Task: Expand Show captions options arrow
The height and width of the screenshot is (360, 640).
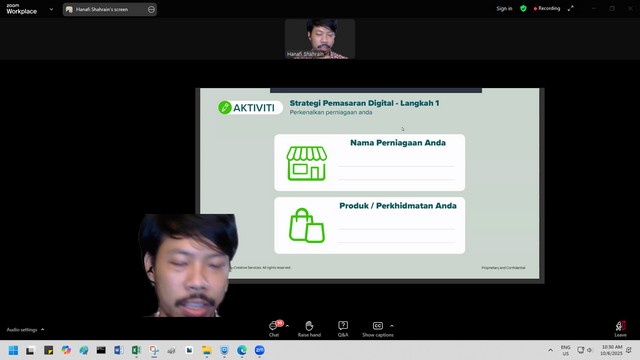Action: click(x=392, y=326)
